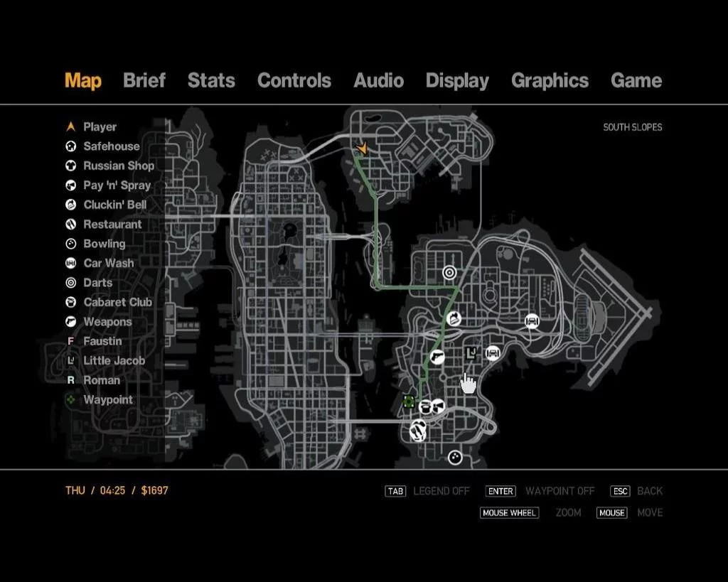Click the Mouse Move hint
Viewport: 728px width, 582px height.
point(630,513)
